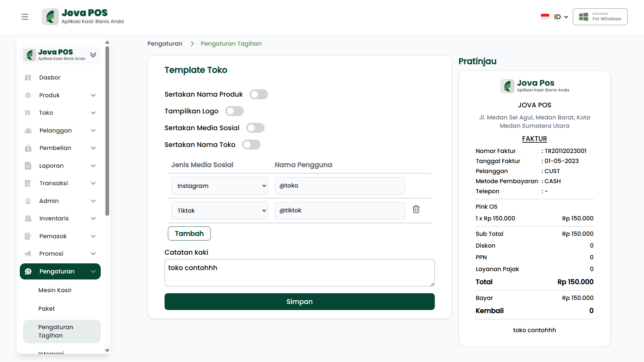The height and width of the screenshot is (362, 644).
Task: Click the Promosi megaphone icon
Action: (x=28, y=254)
